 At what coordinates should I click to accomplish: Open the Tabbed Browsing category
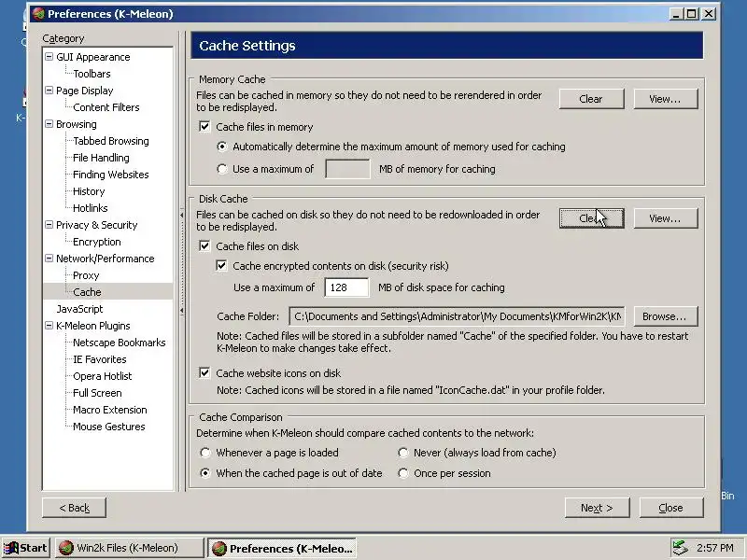pyautogui.click(x=111, y=141)
